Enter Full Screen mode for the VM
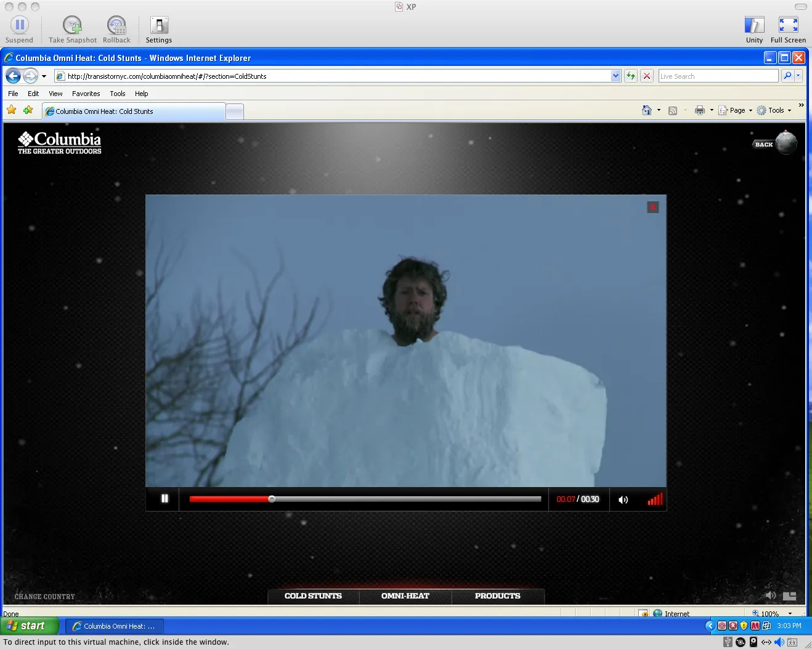This screenshot has width=812, height=649. (788, 30)
